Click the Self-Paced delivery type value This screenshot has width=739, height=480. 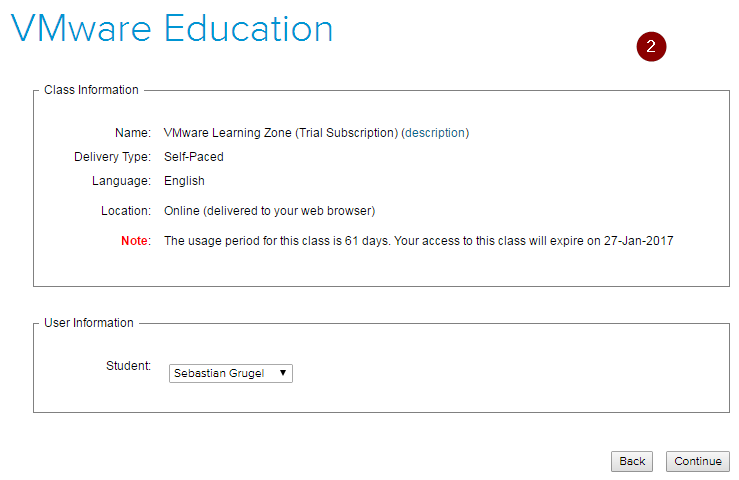pyautogui.click(x=194, y=157)
